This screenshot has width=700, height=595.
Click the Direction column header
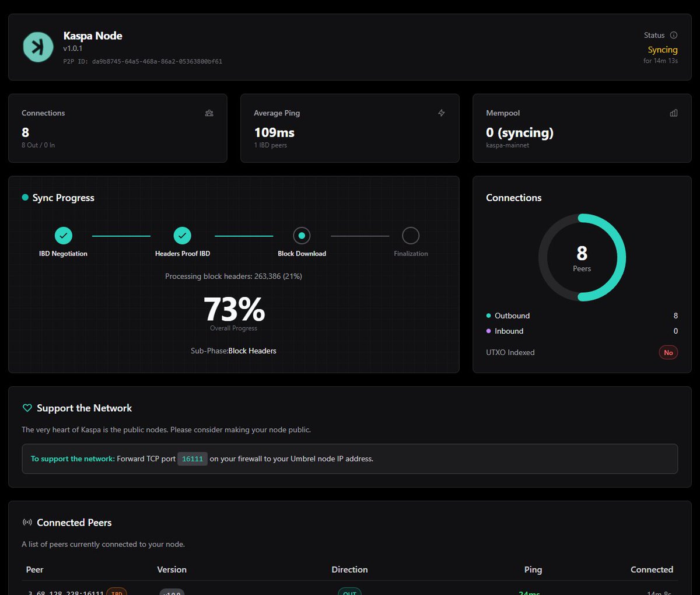click(350, 569)
